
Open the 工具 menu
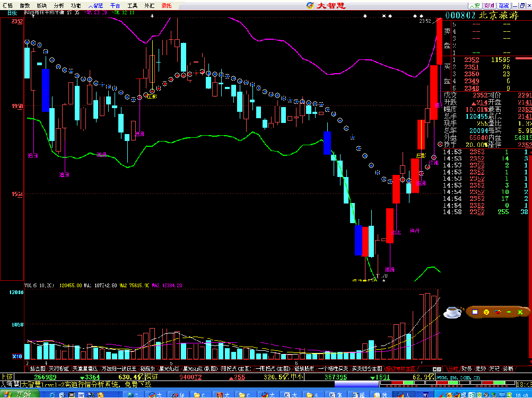click(x=132, y=5)
